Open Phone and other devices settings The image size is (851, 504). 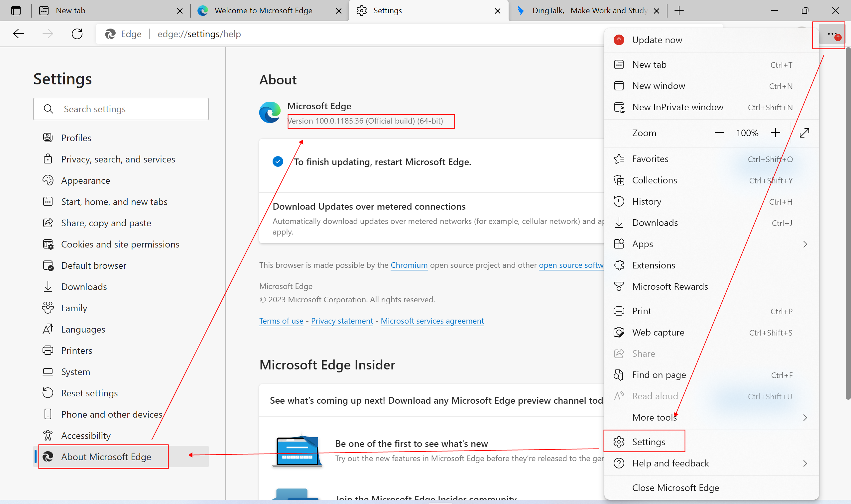click(121, 414)
